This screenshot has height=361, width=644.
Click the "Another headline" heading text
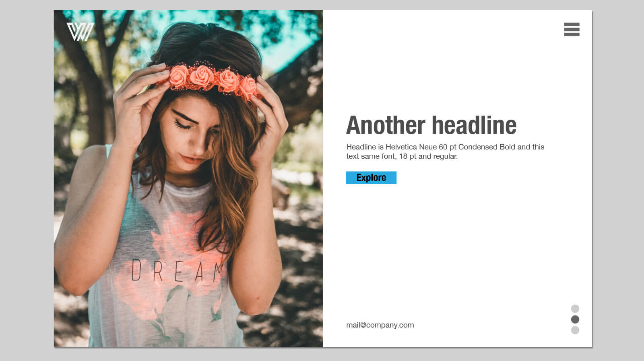[431, 125]
